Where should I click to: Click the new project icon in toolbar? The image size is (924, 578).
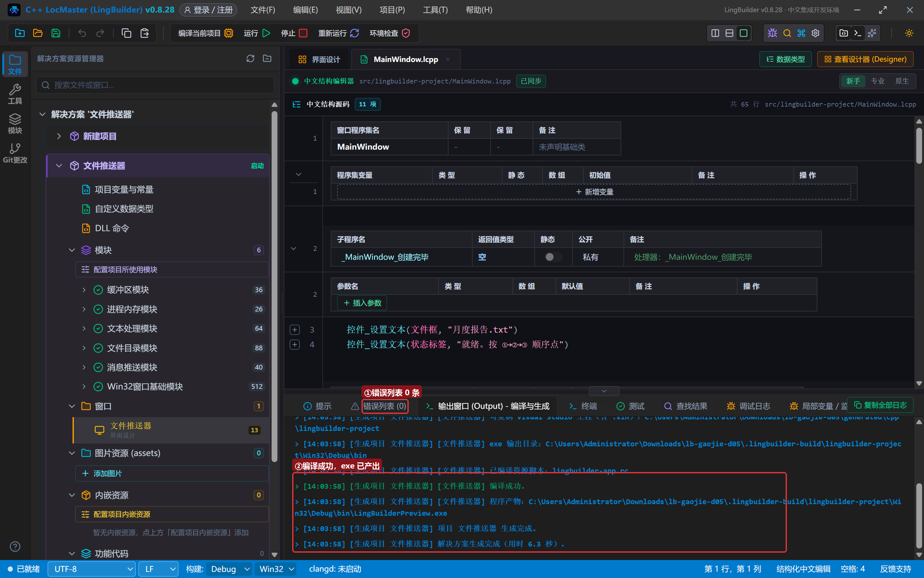pyautogui.click(x=20, y=33)
